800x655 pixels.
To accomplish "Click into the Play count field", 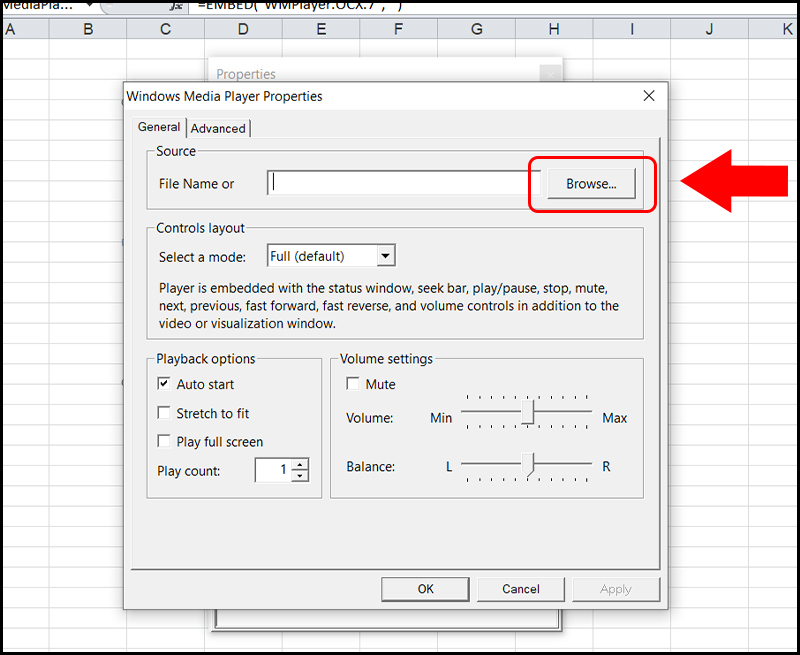I will (273, 470).
